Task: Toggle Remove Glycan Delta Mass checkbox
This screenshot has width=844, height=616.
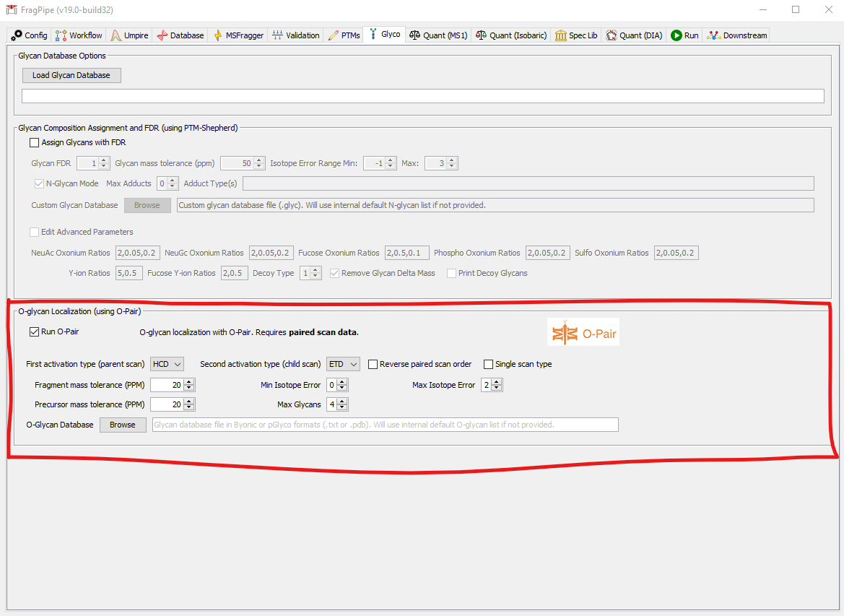Action: click(x=334, y=274)
